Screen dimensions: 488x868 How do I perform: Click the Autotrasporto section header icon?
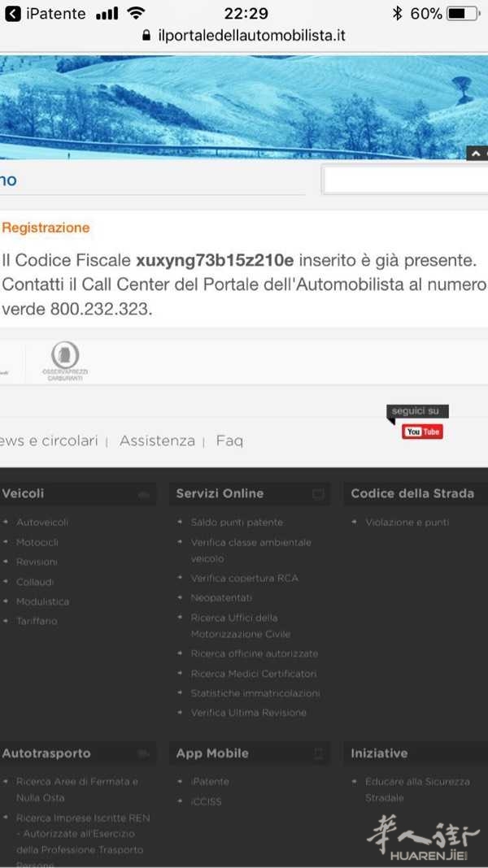tap(144, 754)
